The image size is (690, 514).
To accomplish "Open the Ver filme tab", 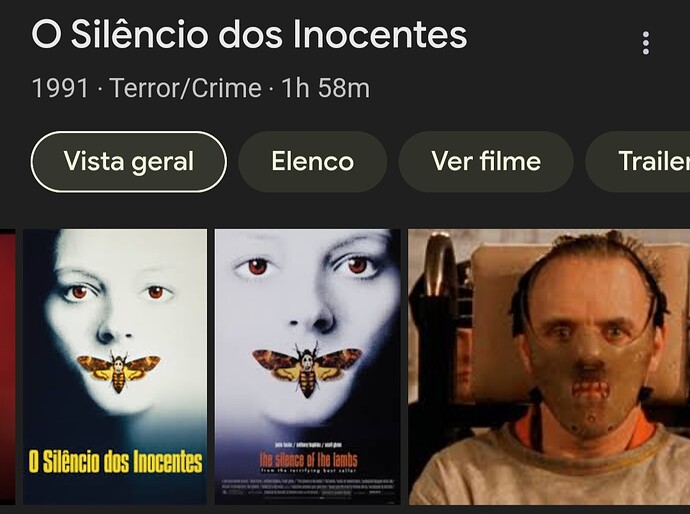I will pos(486,162).
